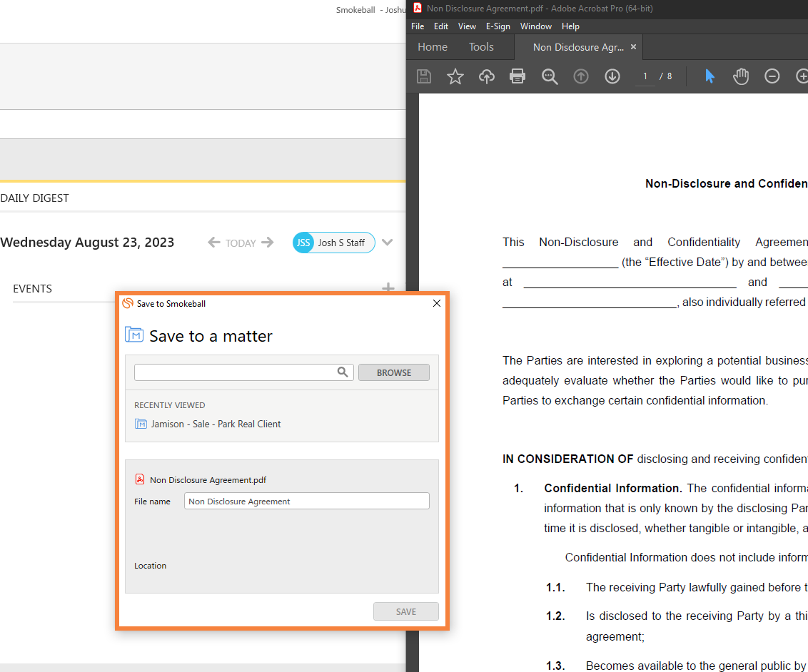Click the Non-Disclosure and Confiden... document title
The width and height of the screenshot is (808, 672).
coord(726,184)
